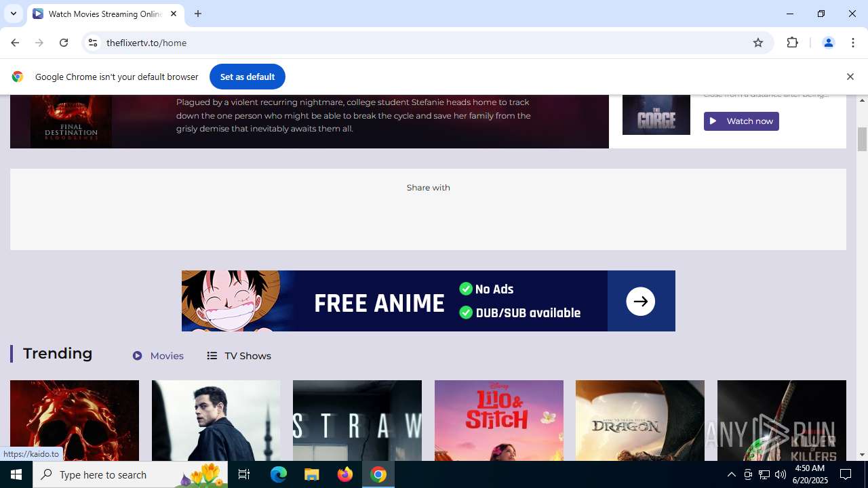
Task: Open the Extensions puzzle icon
Action: pyautogui.click(x=792, y=43)
